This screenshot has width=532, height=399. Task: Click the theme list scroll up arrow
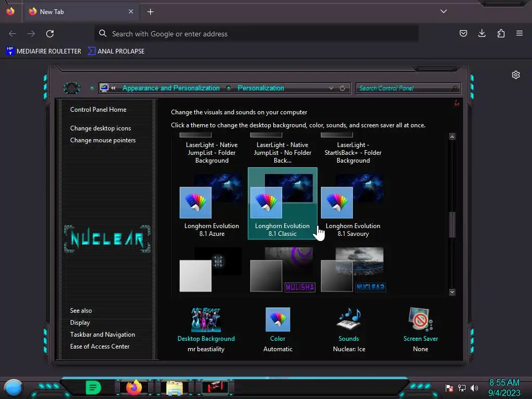[x=452, y=137]
